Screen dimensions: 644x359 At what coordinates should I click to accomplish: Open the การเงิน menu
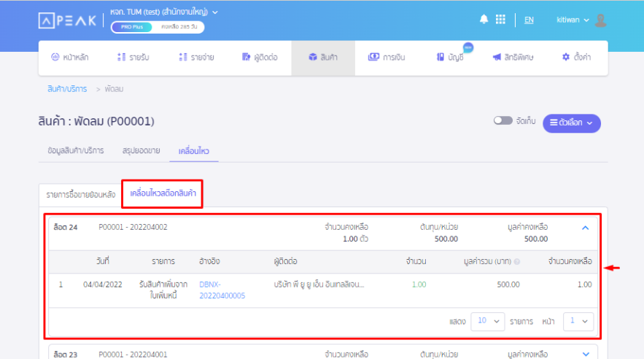click(x=387, y=58)
